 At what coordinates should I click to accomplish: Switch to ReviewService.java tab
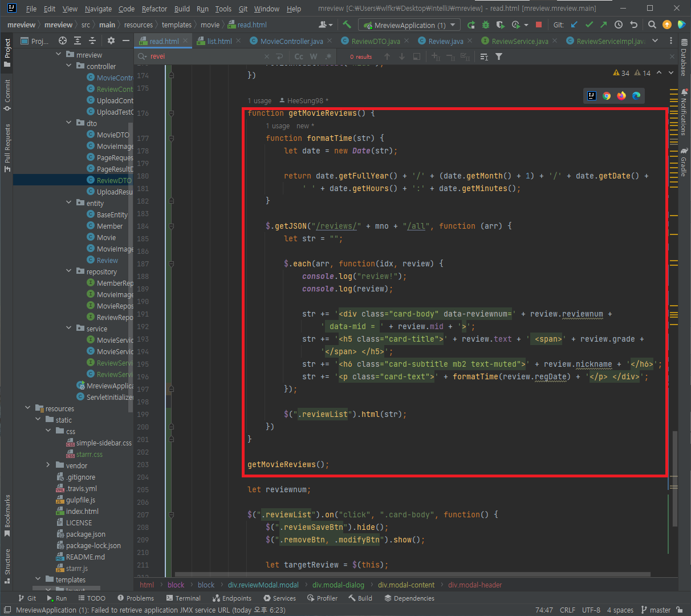(x=520, y=41)
